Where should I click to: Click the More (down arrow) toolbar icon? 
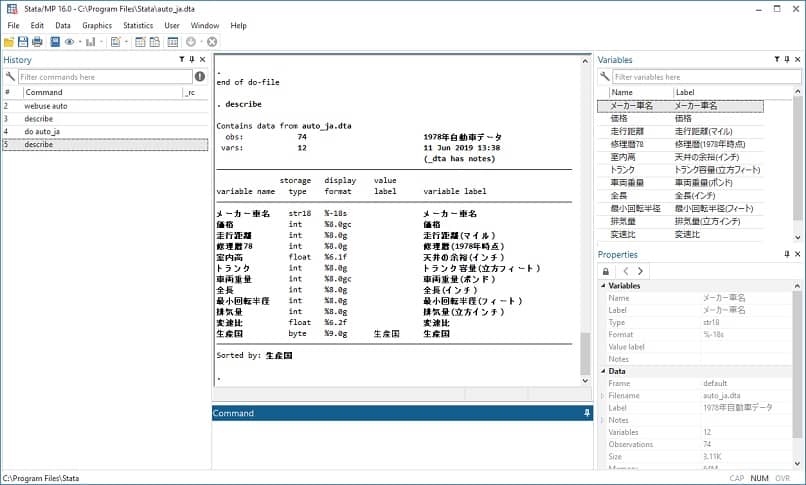(x=191, y=42)
